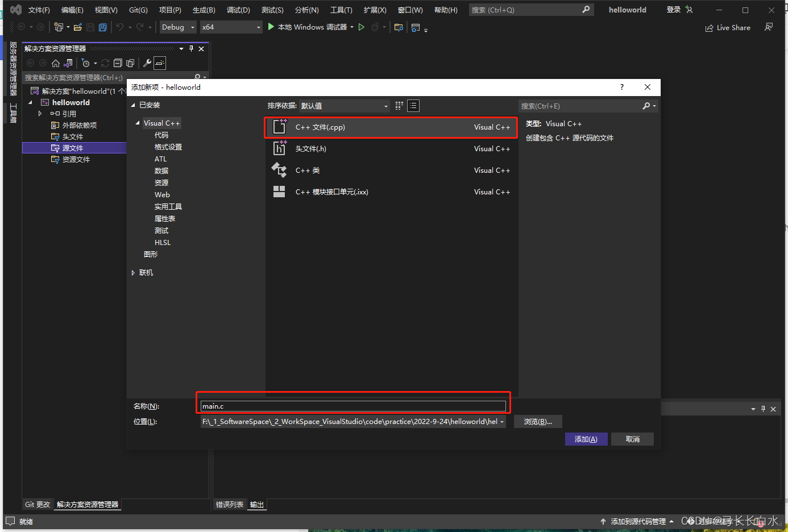Click the 添加(A) button
This screenshot has width=788, height=532.
point(586,439)
